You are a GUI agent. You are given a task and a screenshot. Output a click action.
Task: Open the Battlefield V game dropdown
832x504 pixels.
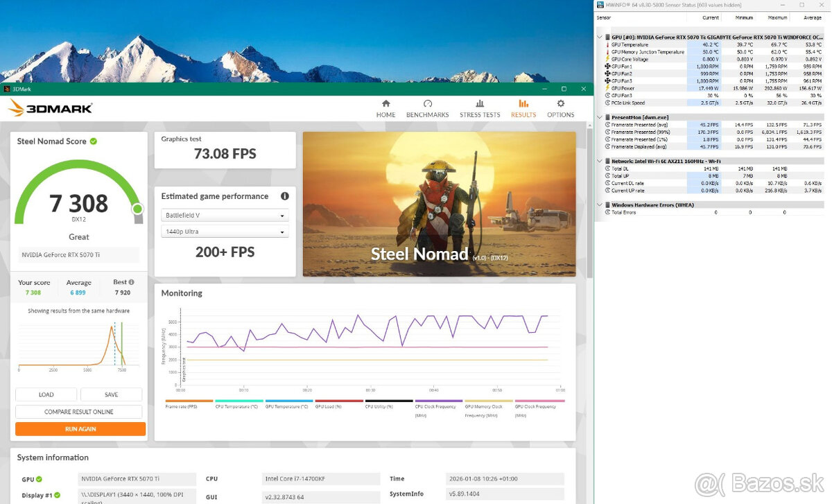click(225, 216)
